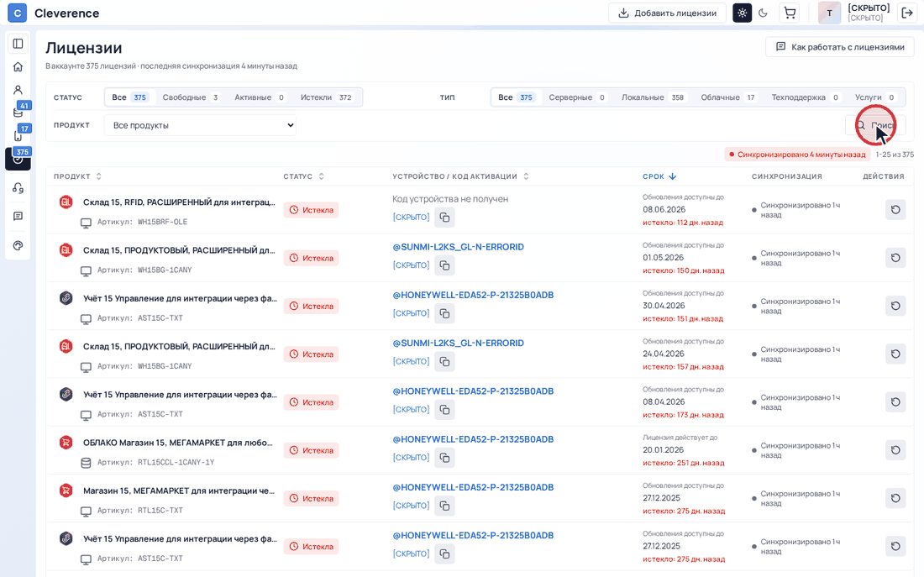
Task: Copy the activation code for RTL15CCL-1CANY-1Y license
Action: pyautogui.click(x=445, y=458)
